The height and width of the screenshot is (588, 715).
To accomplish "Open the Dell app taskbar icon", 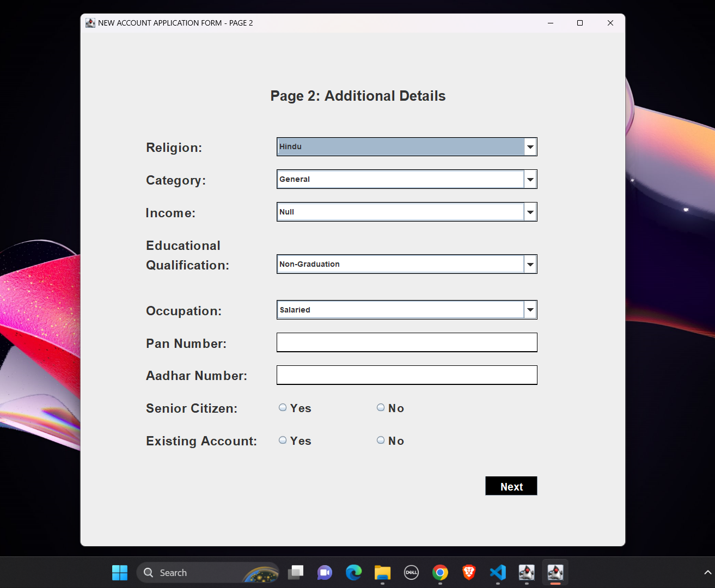I will pos(411,573).
